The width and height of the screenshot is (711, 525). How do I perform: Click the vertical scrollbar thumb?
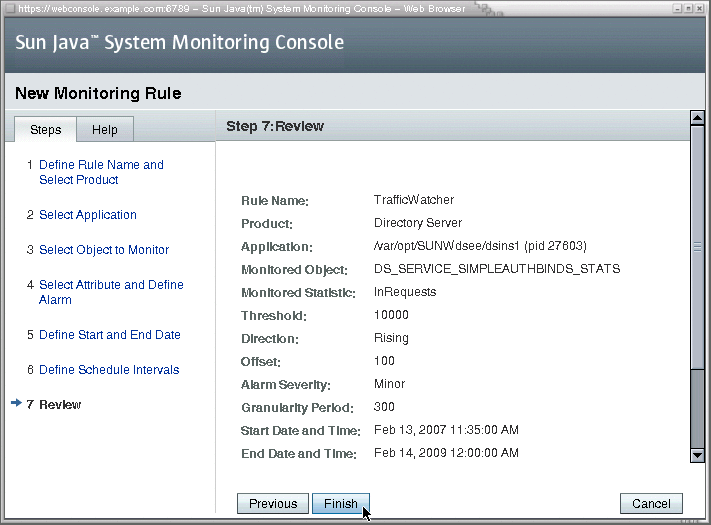697,247
